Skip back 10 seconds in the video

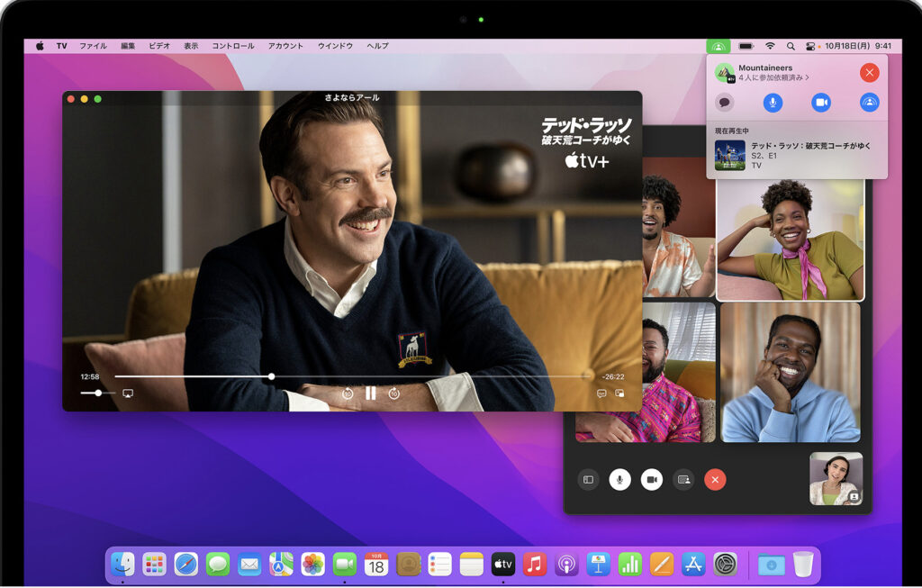click(x=348, y=394)
